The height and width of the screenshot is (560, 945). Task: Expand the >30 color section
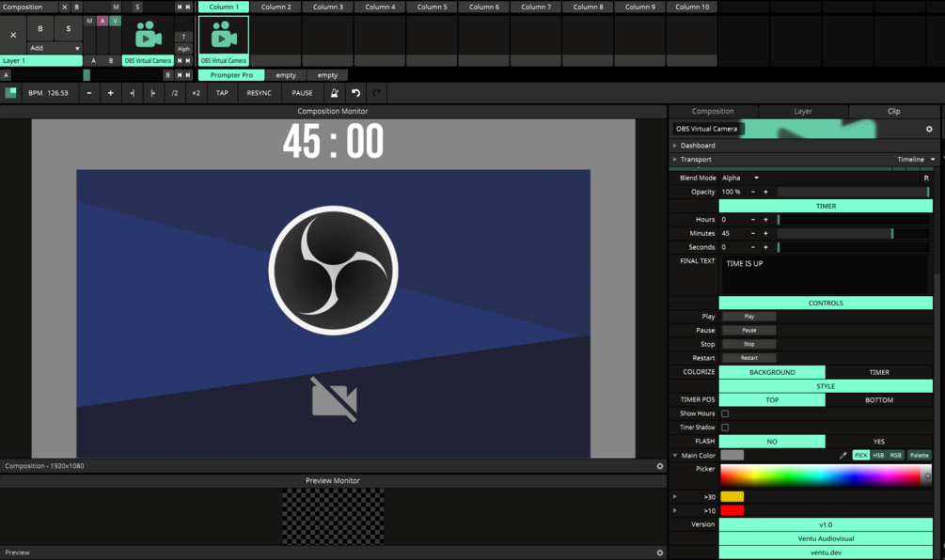tap(674, 497)
